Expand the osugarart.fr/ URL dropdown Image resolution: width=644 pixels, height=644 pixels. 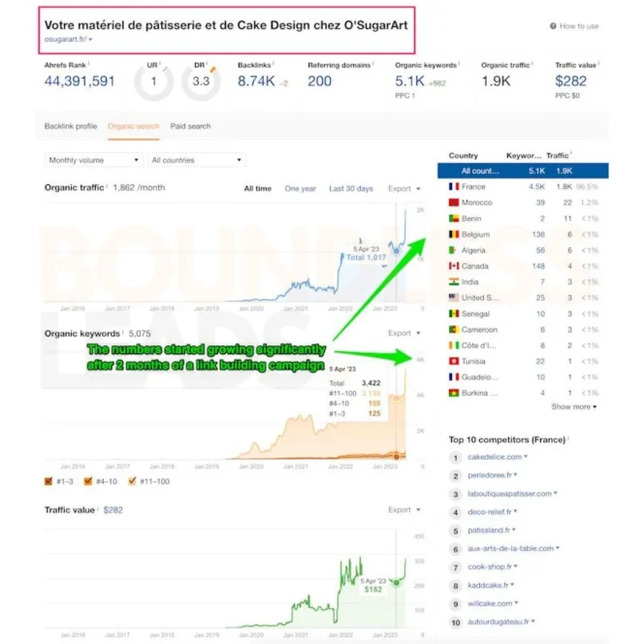90,40
